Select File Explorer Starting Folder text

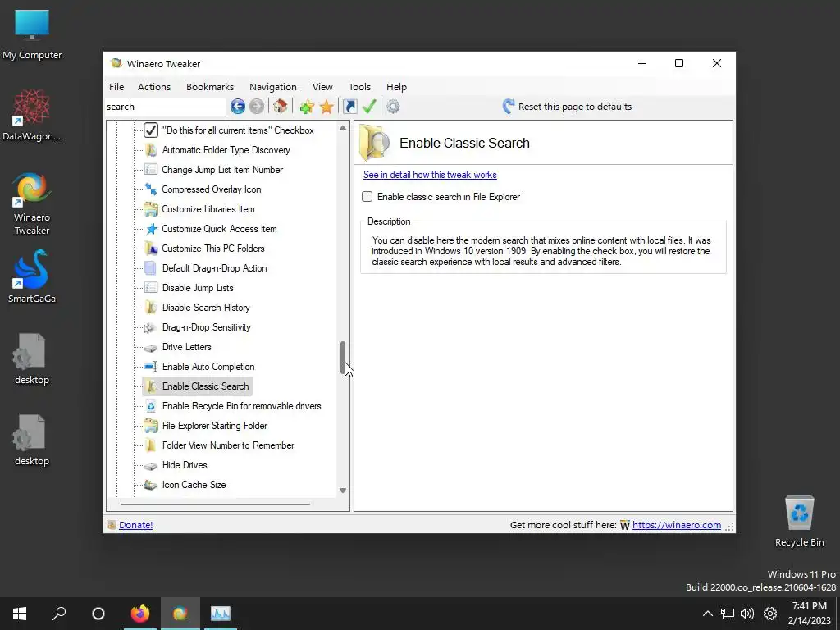215,426
